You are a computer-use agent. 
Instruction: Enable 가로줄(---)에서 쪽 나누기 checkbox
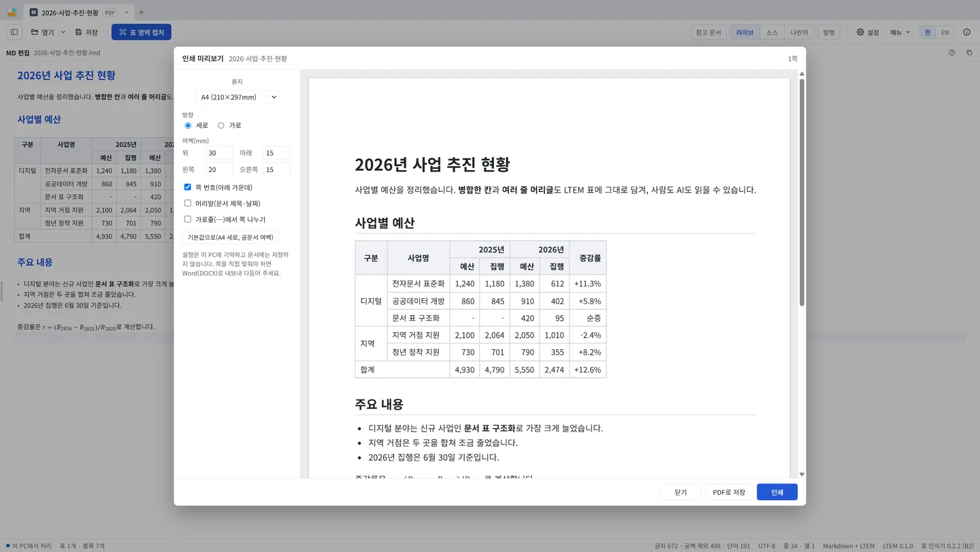click(x=188, y=219)
